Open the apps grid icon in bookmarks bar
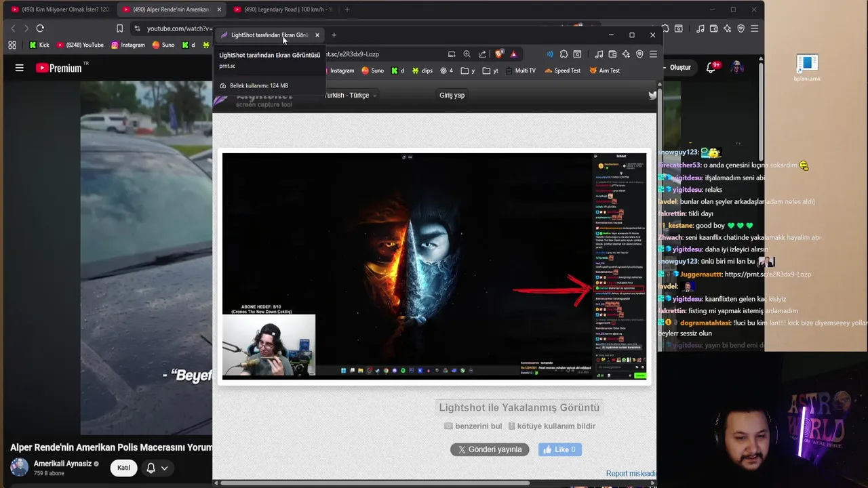Viewport: 868px width, 488px height. (12, 45)
